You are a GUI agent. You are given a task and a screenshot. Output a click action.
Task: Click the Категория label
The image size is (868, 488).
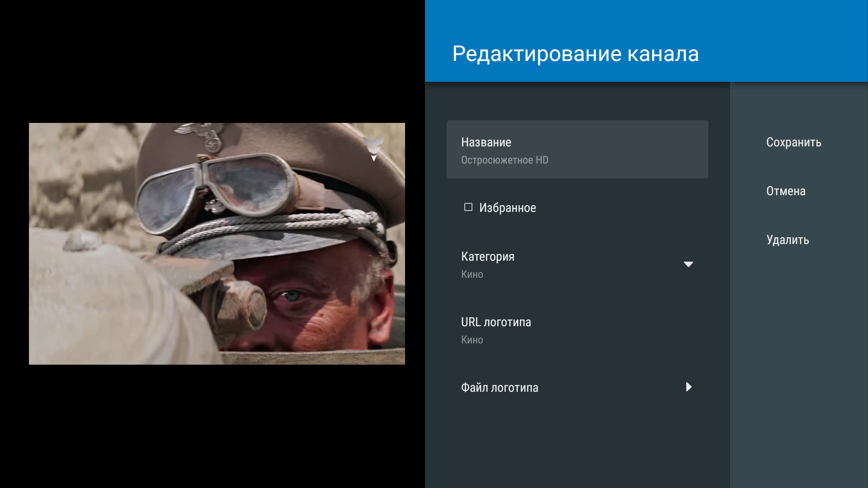[x=487, y=257]
